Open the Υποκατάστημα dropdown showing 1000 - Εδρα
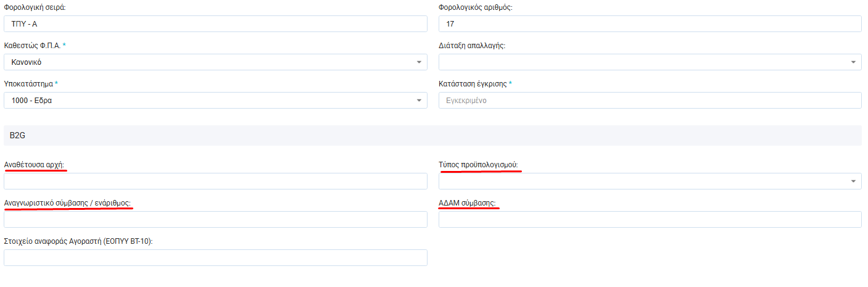 [215, 101]
